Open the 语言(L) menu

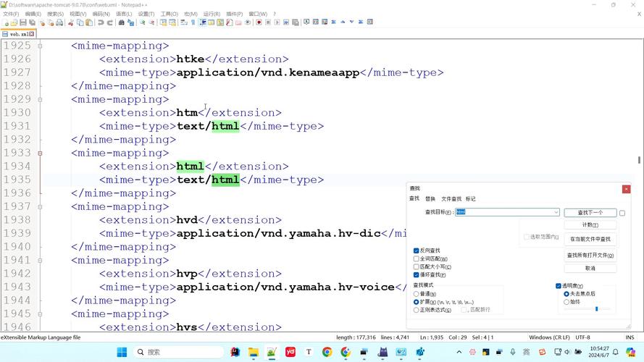click(x=124, y=14)
